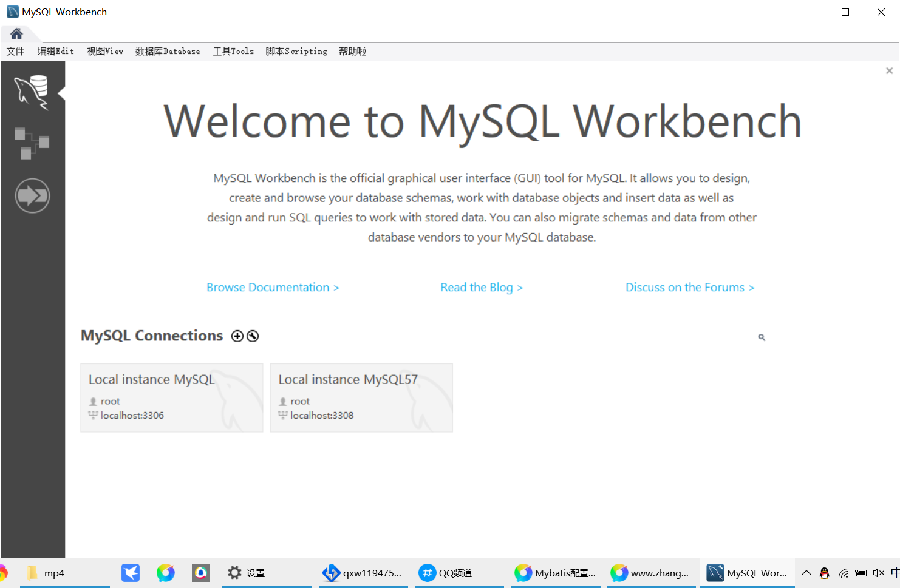Open the purple-framed taskbar app icon
This screenshot has height=588, width=900.
pyautogui.click(x=200, y=573)
